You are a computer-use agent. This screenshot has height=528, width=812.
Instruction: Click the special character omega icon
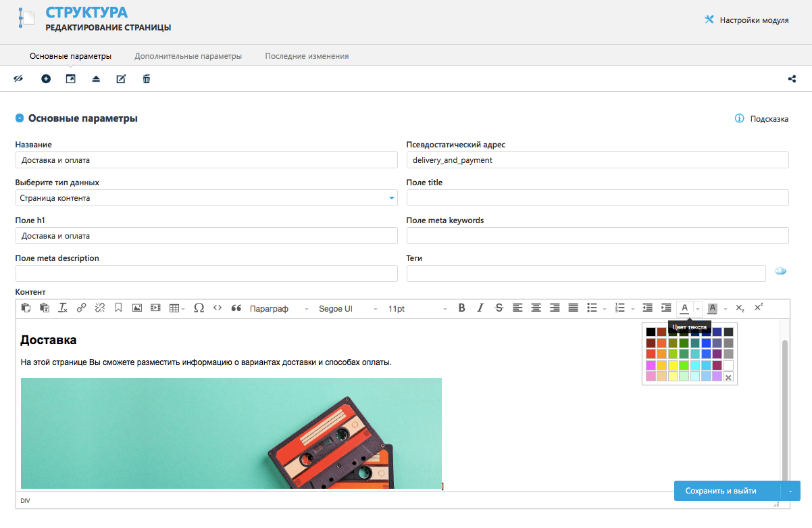click(199, 308)
